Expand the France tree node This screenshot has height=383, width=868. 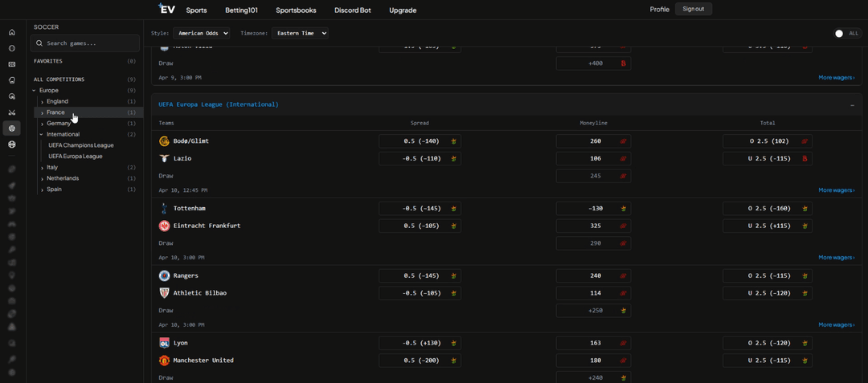tap(43, 112)
